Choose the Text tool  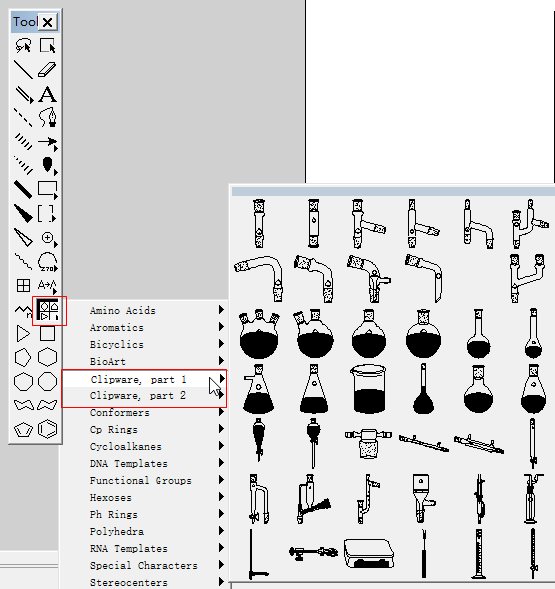tap(47, 94)
